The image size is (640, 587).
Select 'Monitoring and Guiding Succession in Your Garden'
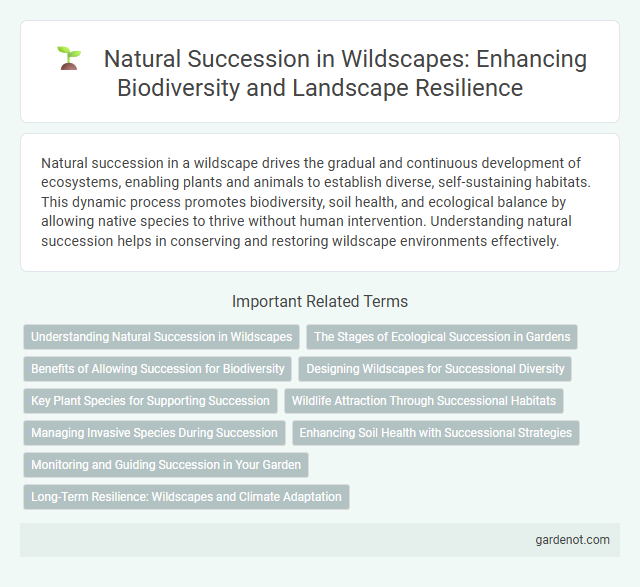[166, 465]
